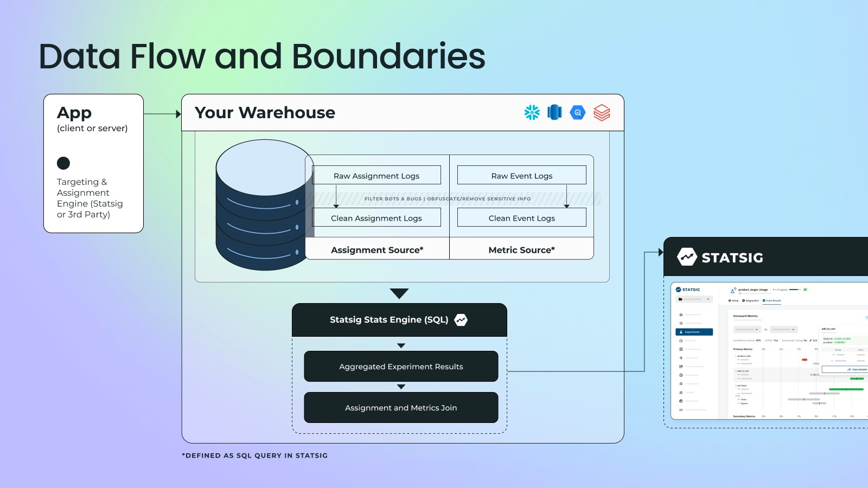
Task: Click the small Statsig logo in console sidebar
Action: pyautogui.click(x=678, y=290)
